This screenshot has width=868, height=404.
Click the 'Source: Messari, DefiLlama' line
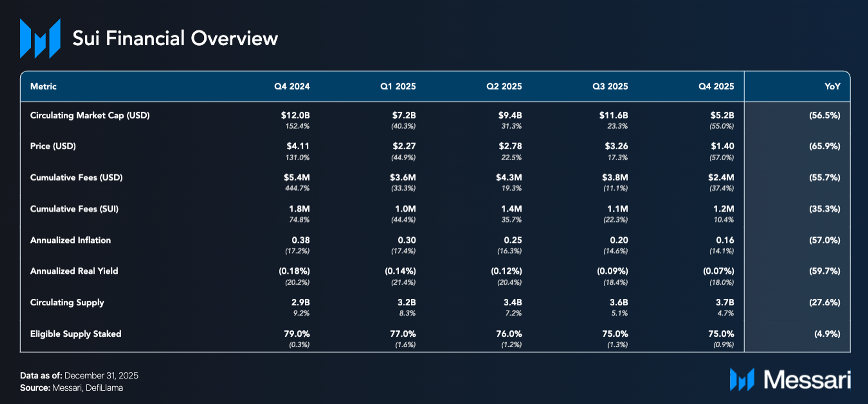(x=72, y=387)
